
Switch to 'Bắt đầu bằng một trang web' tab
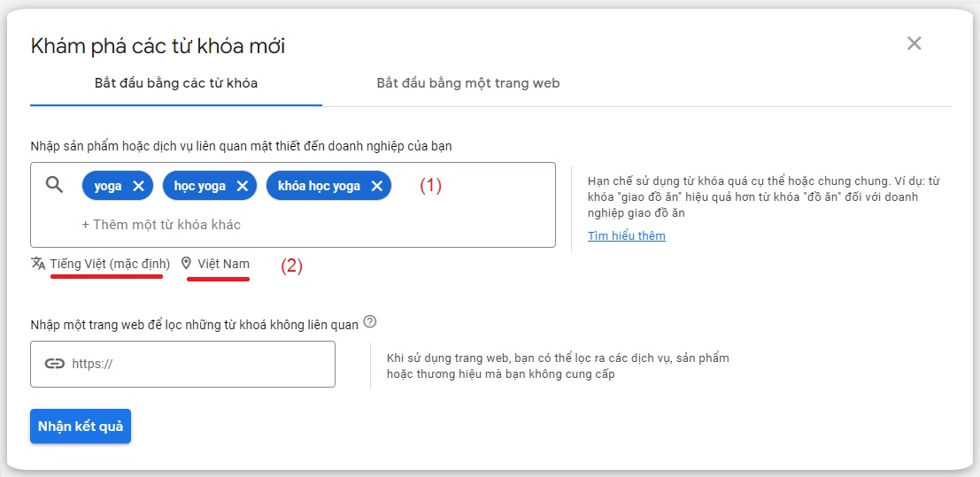(468, 83)
